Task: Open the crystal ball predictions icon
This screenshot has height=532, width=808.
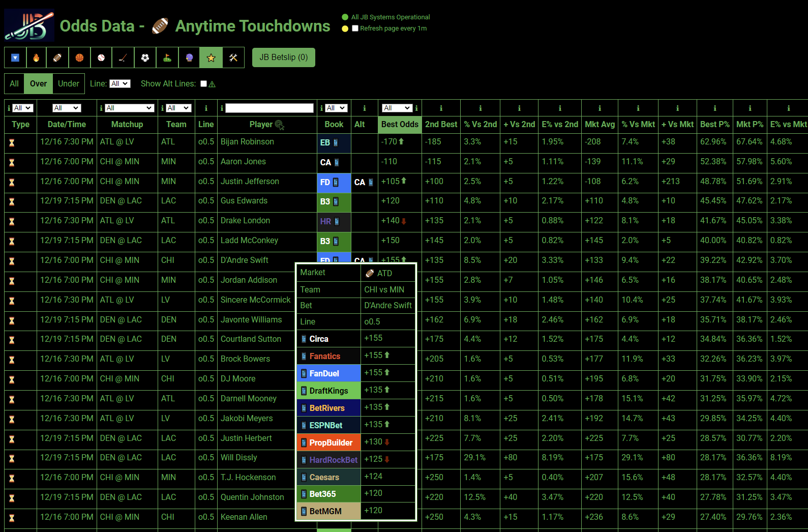Action: tap(189, 57)
